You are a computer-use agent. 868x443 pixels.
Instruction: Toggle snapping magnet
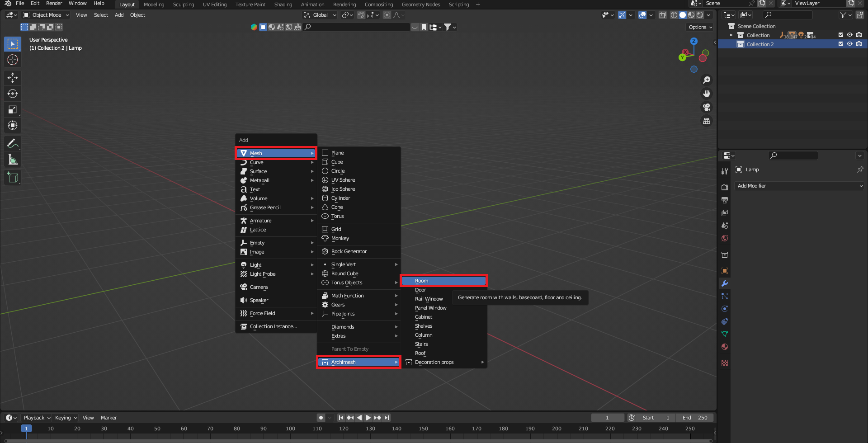[x=361, y=15]
